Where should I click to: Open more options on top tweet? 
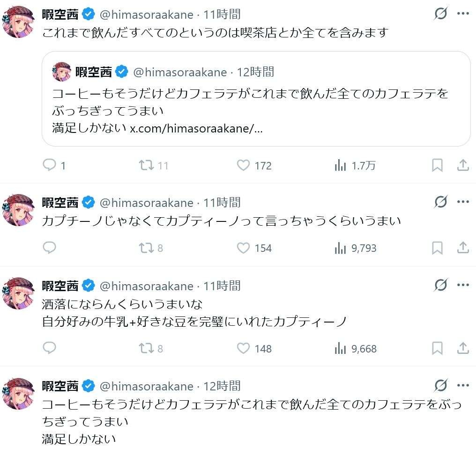[463, 14]
